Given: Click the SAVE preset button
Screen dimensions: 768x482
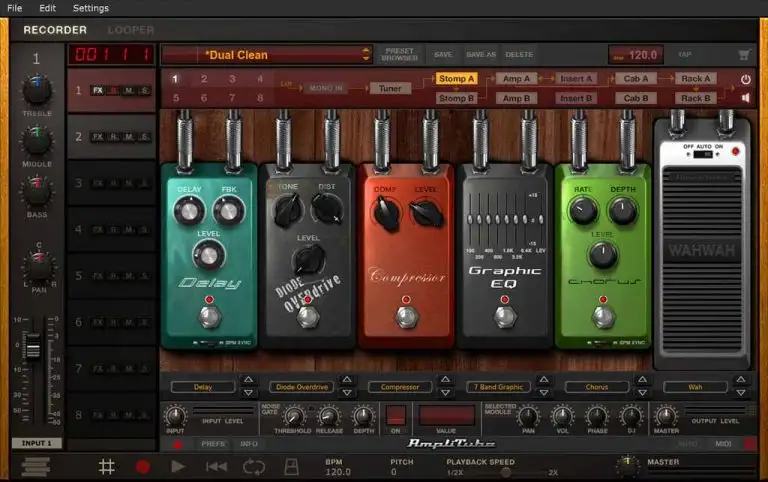Looking at the screenshot, I should click(443, 54).
